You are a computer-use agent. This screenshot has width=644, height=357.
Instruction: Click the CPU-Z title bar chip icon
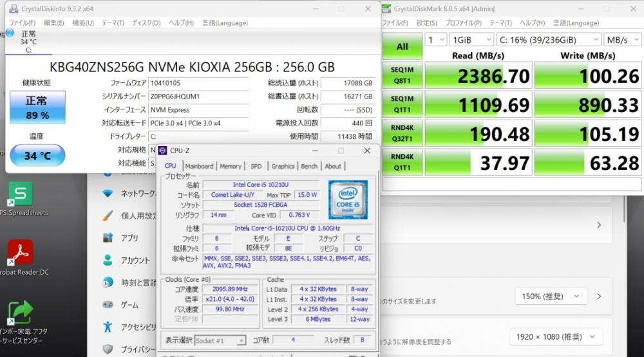(x=163, y=151)
